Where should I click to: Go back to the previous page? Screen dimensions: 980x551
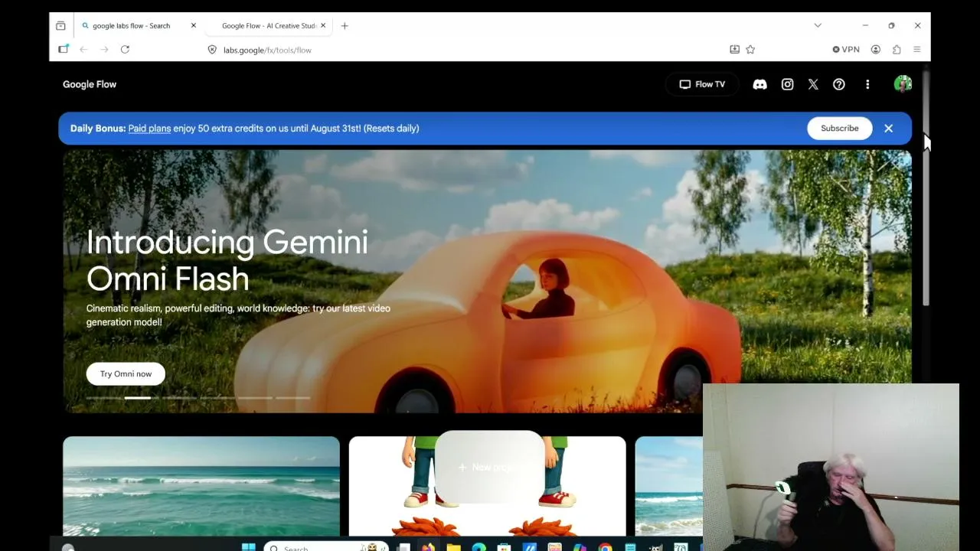tap(83, 50)
